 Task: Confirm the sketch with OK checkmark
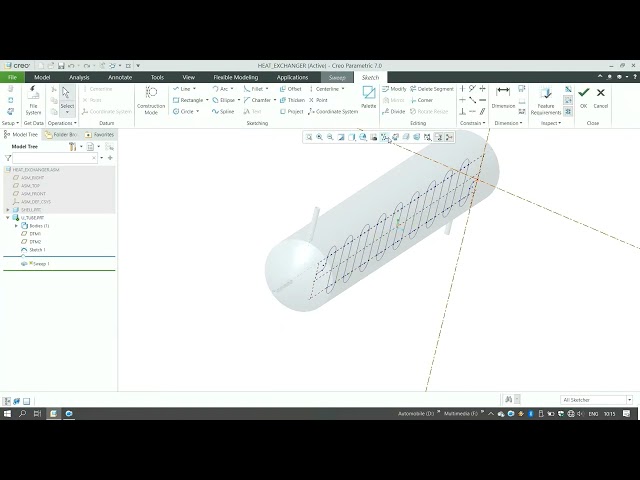[584, 97]
